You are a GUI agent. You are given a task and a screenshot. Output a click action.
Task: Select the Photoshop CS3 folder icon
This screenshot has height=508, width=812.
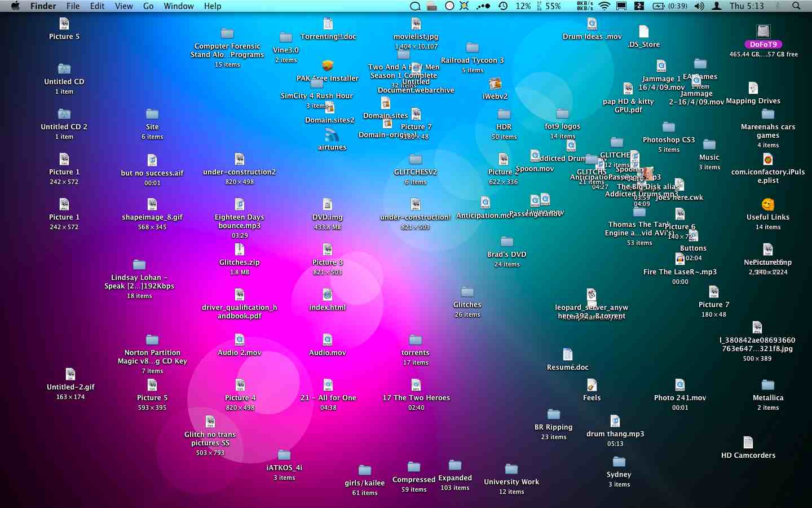click(x=669, y=127)
